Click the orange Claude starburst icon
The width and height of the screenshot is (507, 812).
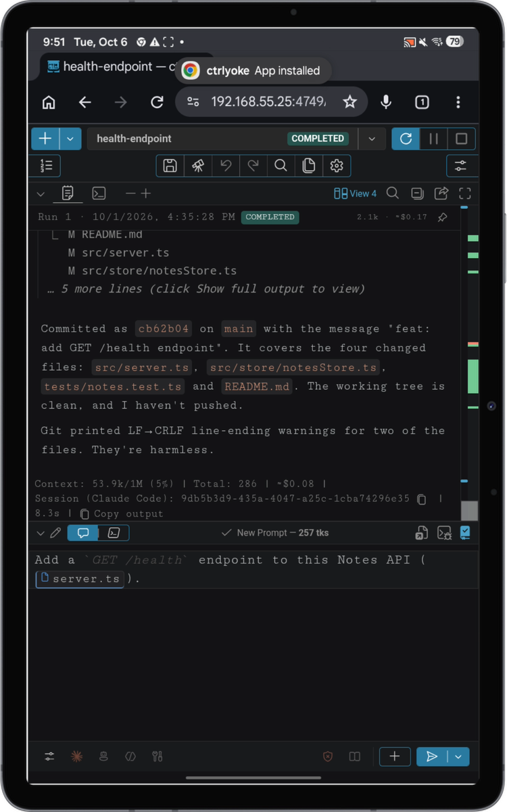click(76, 757)
